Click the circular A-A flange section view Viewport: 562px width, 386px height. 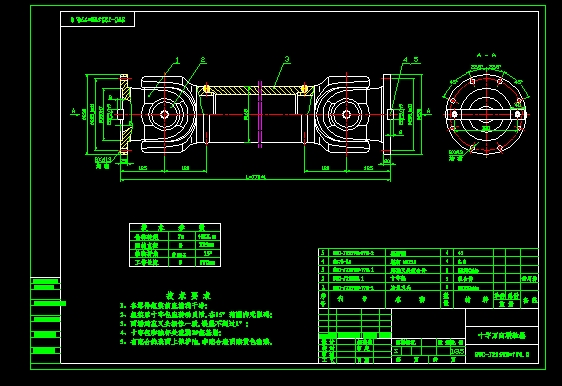[486, 114]
